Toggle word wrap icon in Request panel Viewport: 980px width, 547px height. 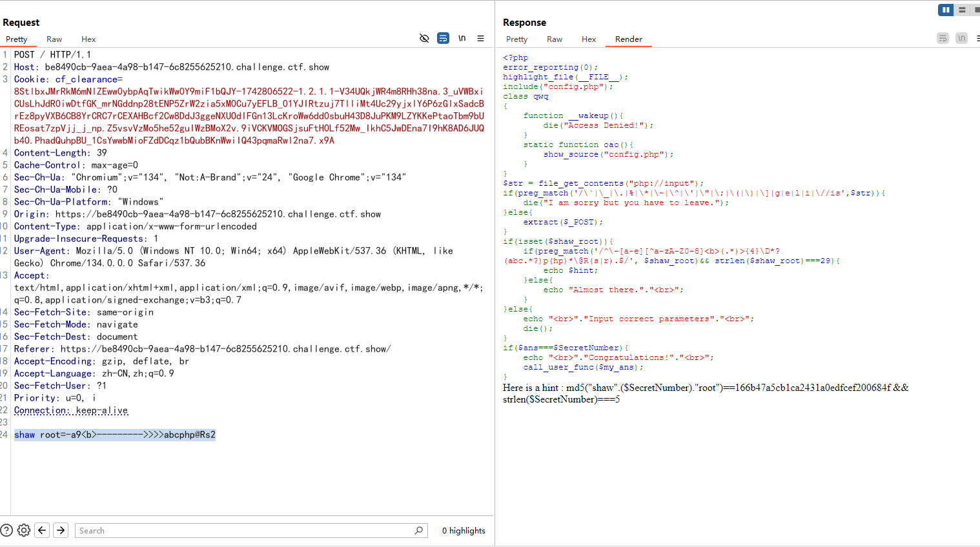(443, 38)
